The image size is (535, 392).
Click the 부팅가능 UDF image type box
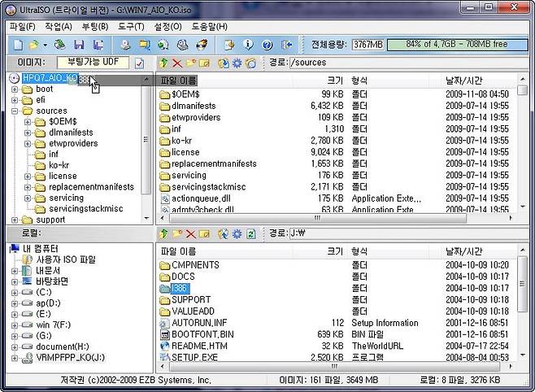pos(94,63)
